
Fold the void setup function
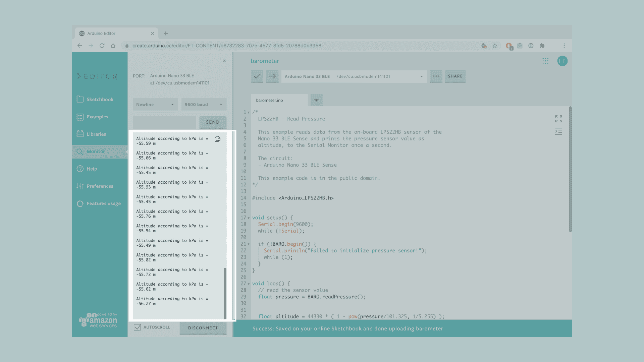(x=249, y=218)
